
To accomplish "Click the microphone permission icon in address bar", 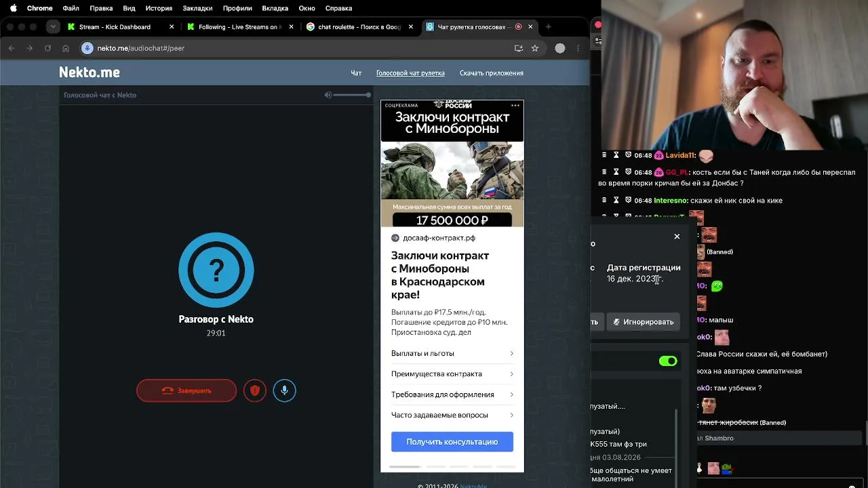I will pos(87,48).
